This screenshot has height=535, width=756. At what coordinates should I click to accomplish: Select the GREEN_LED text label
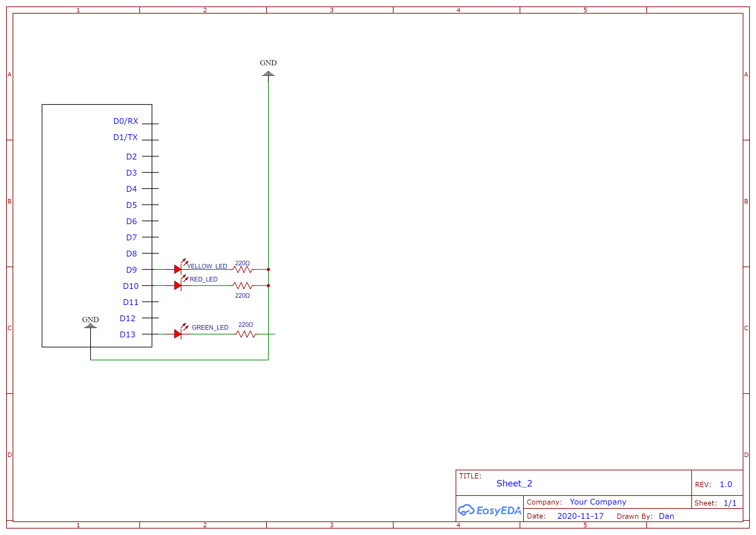click(x=210, y=327)
